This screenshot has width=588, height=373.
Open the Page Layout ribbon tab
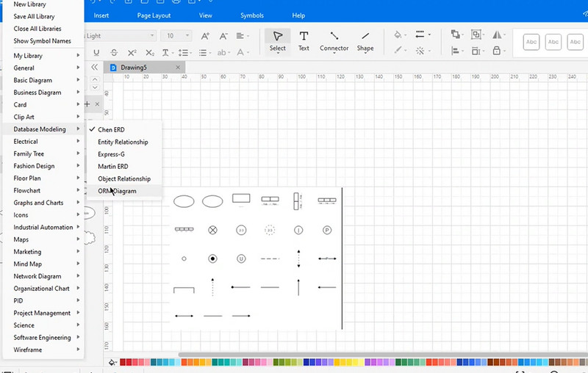[155, 15]
